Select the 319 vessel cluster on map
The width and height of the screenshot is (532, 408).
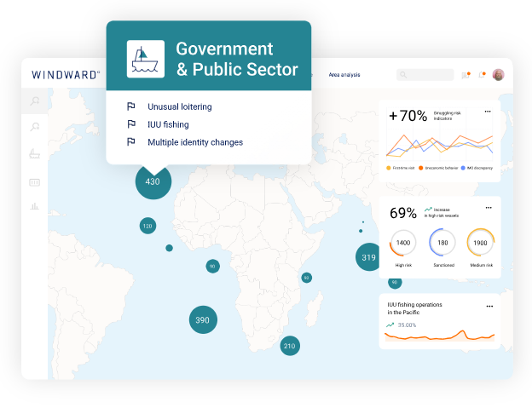pos(367,257)
